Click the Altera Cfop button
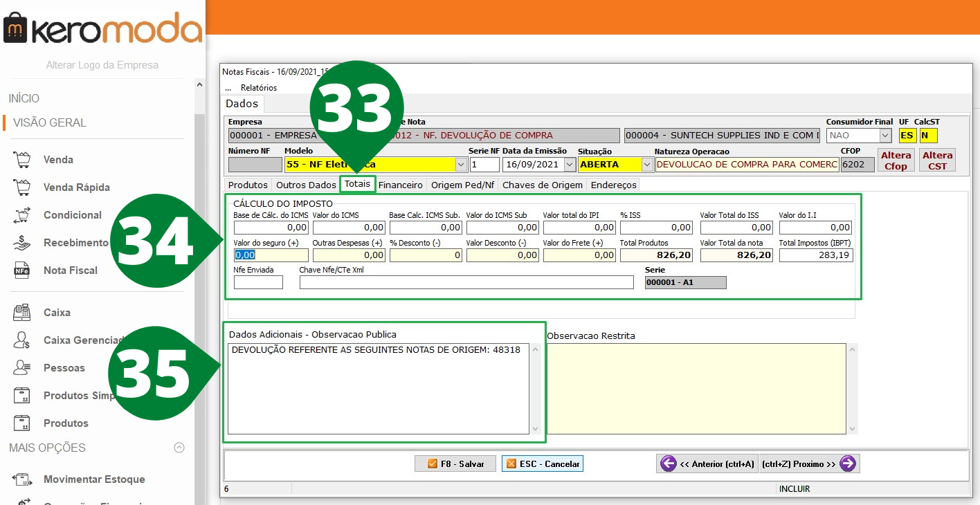 [896, 160]
